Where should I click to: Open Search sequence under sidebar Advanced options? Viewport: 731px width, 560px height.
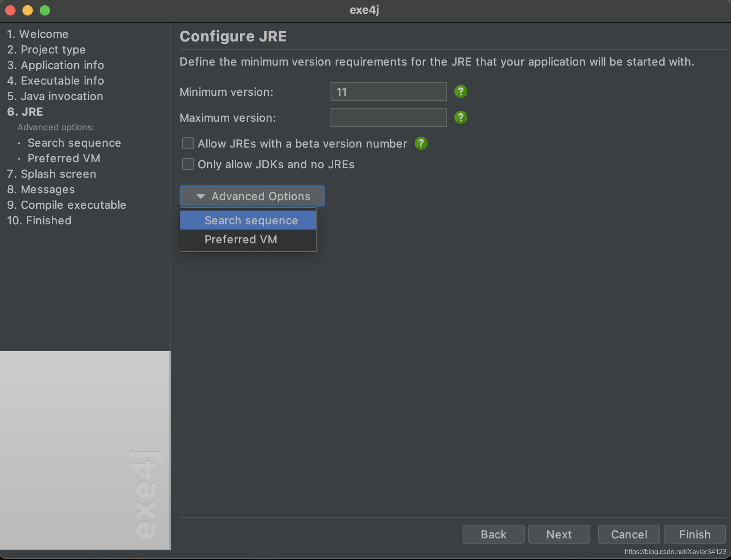(74, 143)
